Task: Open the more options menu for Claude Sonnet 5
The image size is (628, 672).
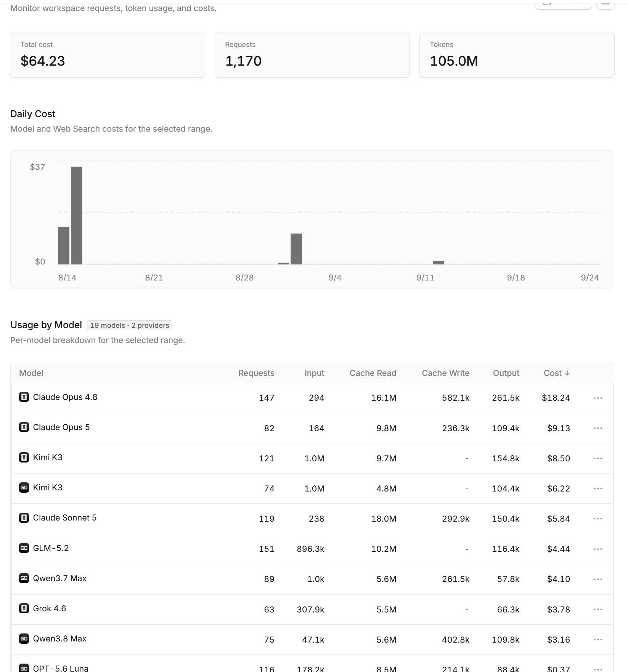Action: coord(597,519)
